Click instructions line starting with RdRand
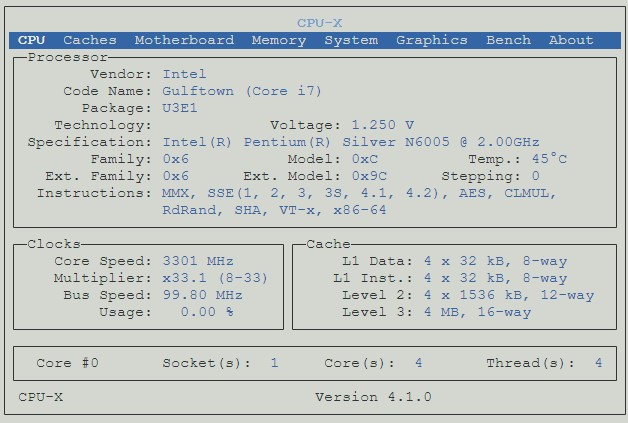 (x=274, y=210)
